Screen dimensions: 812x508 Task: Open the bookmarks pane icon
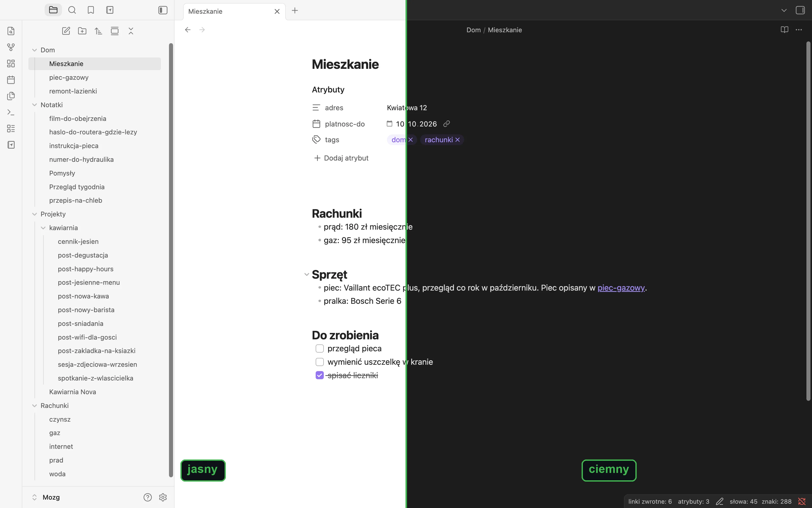(91, 10)
